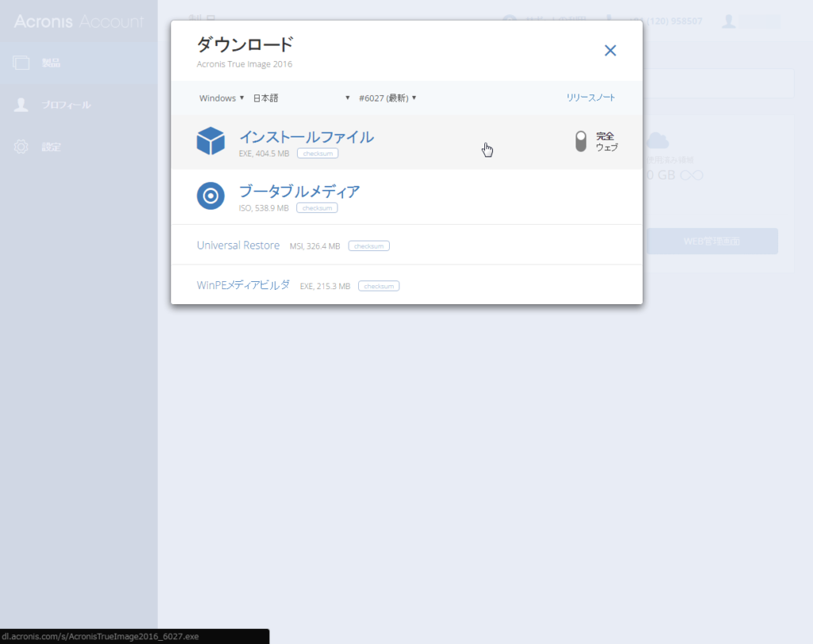The height and width of the screenshot is (644, 813).
Task: Click the profile person icon in sidebar
Action: (21, 104)
